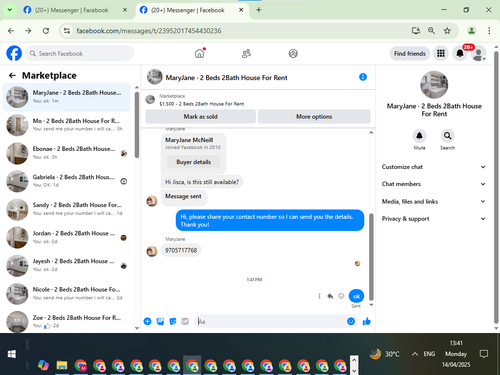Image resolution: width=500 pixels, height=375 pixels.
Task: Focus the message text input box
Action: (x=270, y=321)
